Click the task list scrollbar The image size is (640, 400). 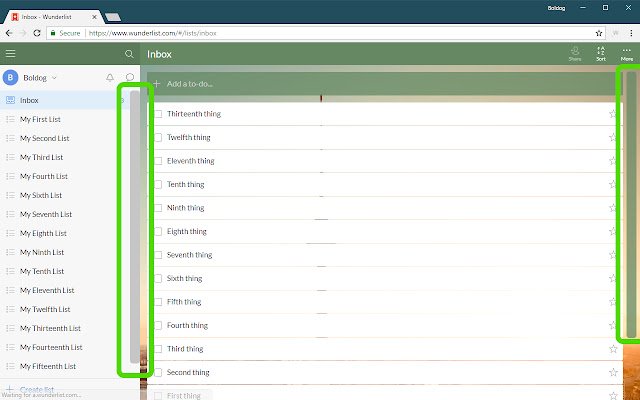coord(631,204)
